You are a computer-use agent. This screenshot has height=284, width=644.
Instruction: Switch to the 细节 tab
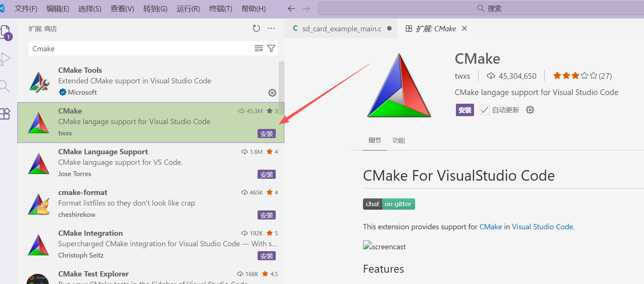[x=375, y=140]
